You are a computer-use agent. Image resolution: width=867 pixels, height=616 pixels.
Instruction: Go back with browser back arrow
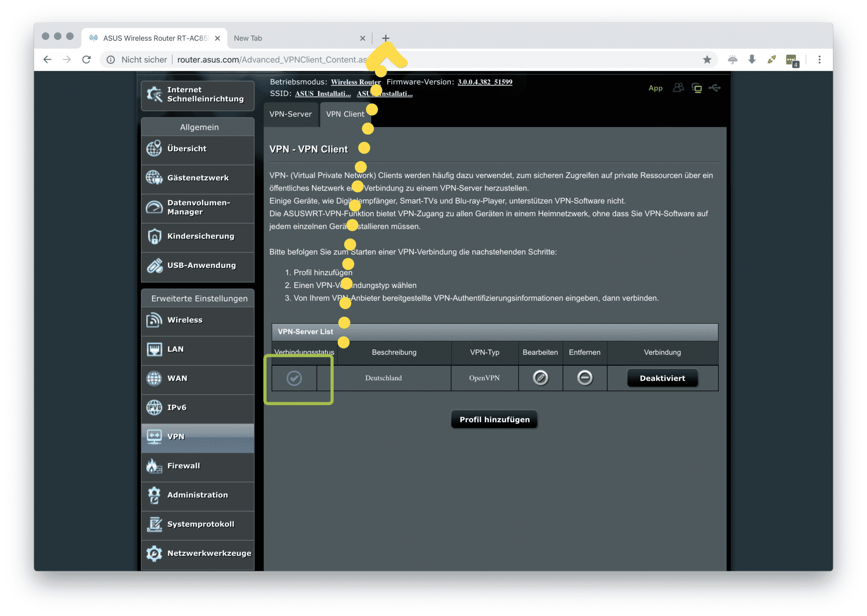(x=47, y=60)
